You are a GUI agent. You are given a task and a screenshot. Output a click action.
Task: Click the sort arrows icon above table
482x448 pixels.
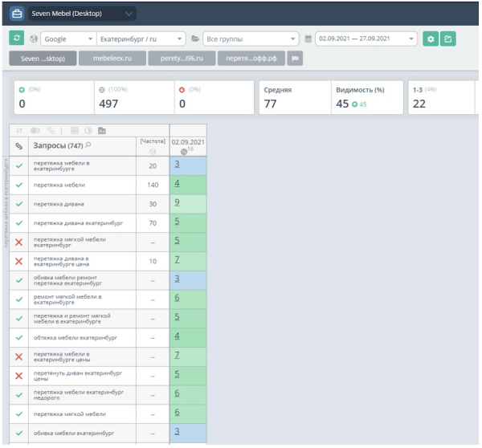click(19, 131)
